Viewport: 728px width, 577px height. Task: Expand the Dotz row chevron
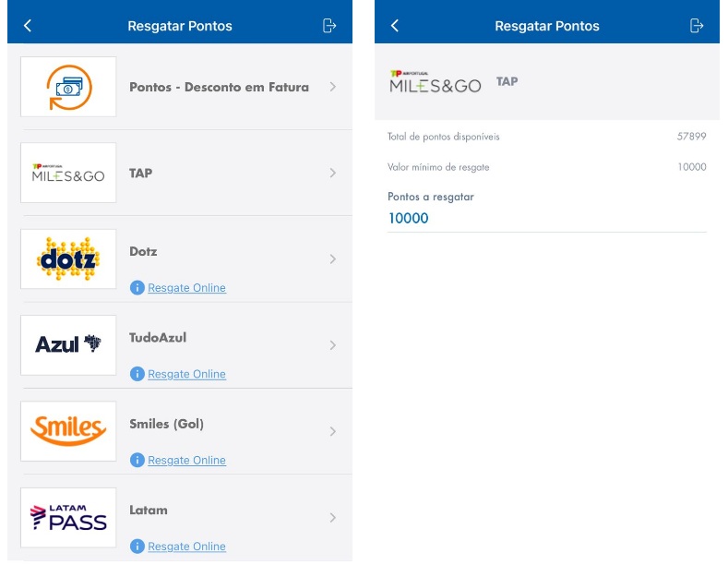click(332, 259)
